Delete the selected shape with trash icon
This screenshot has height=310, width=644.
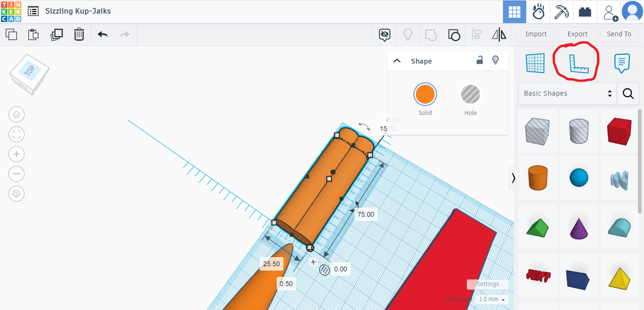click(x=79, y=34)
